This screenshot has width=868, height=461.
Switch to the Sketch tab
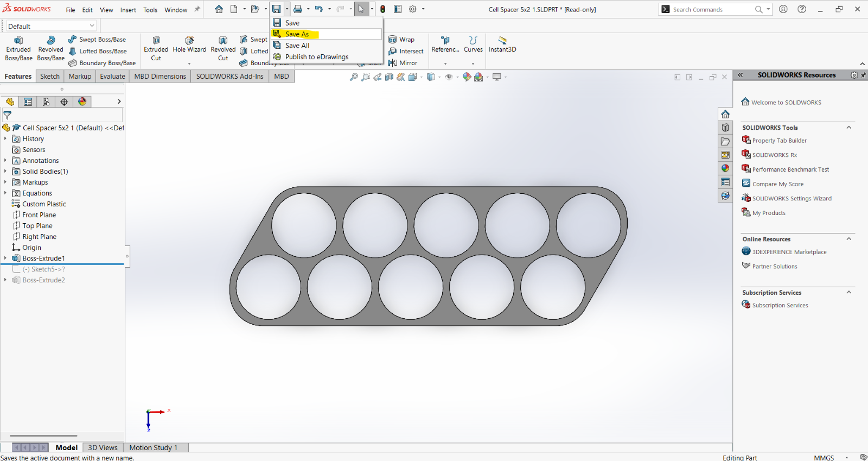tap(50, 77)
